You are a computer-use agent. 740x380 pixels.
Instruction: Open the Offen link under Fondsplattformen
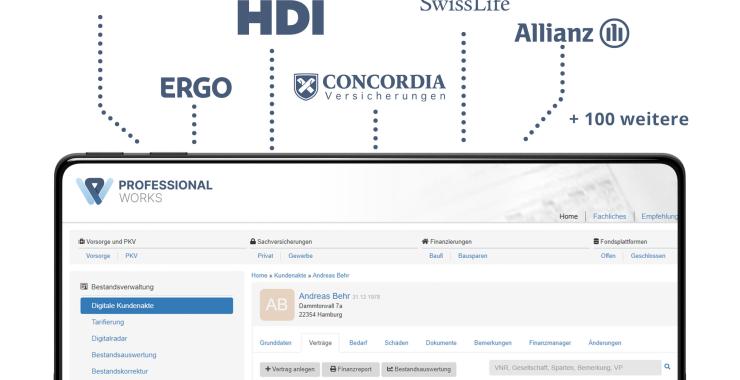tap(608, 256)
